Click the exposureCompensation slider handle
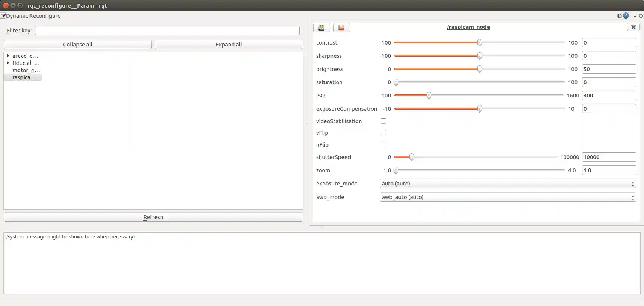 pos(480,109)
